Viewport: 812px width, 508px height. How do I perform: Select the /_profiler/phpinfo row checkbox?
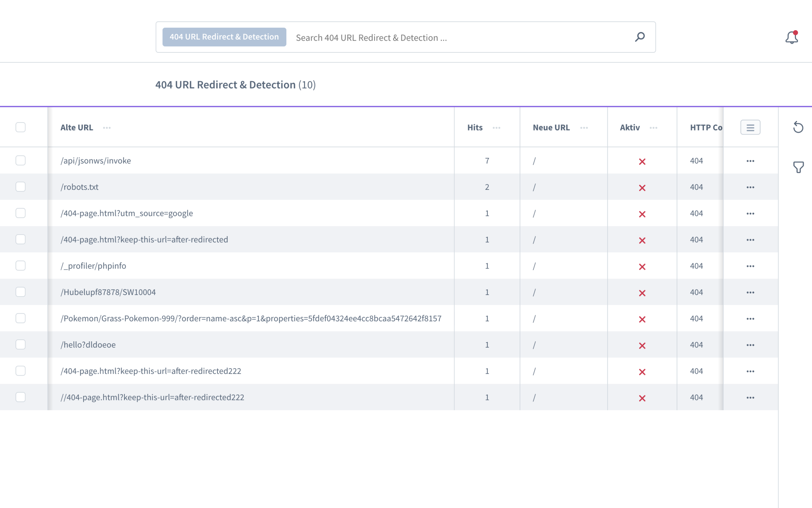click(21, 266)
